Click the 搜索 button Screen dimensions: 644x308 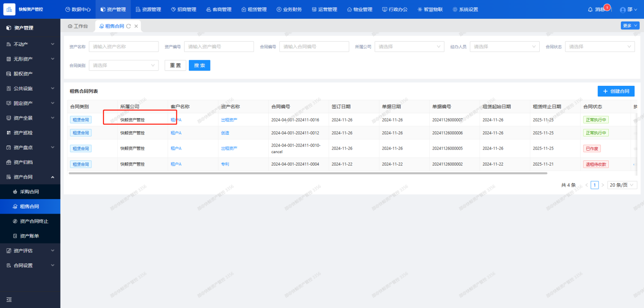[x=200, y=65]
